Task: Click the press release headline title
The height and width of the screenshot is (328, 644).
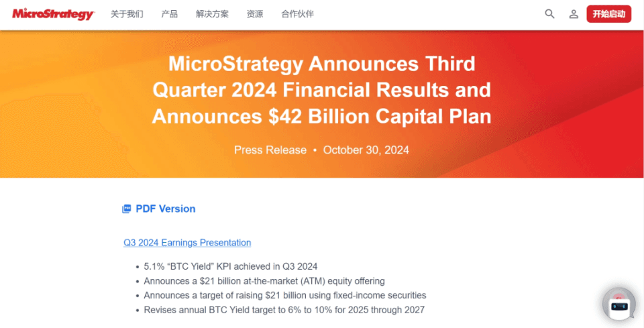Action: pyautogui.click(x=321, y=91)
